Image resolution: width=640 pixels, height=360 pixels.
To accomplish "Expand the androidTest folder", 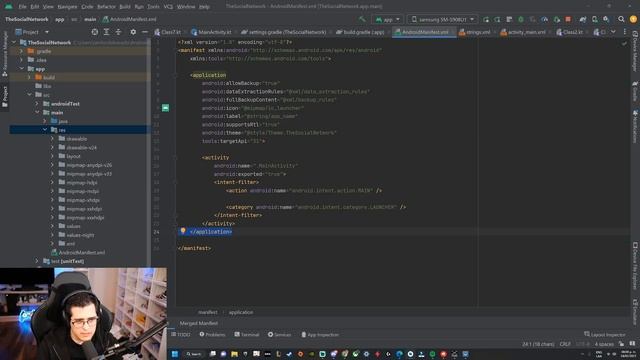I will tap(37, 104).
